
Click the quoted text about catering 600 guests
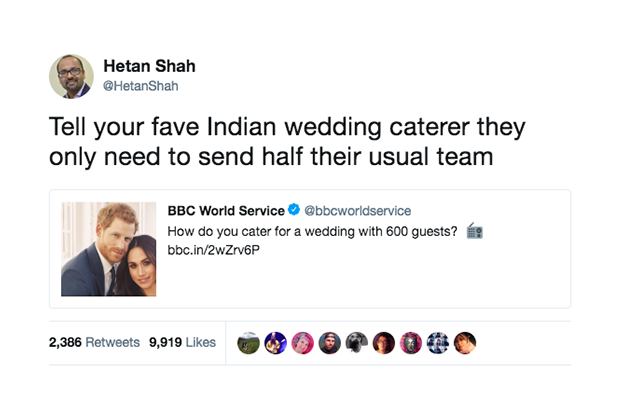[313, 231]
